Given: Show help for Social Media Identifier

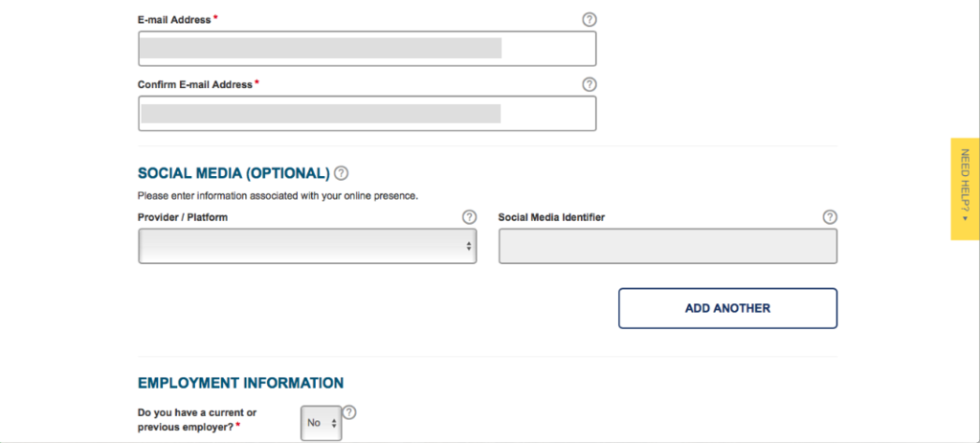Looking at the screenshot, I should pos(830,217).
